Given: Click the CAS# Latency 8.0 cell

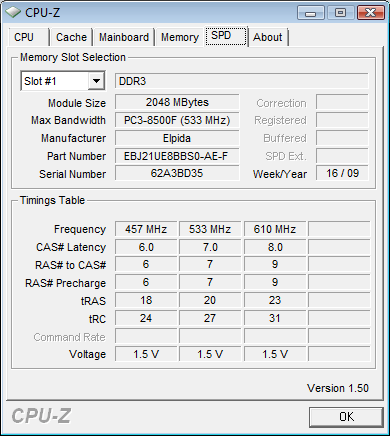Looking at the screenshot, I should (x=275, y=247).
